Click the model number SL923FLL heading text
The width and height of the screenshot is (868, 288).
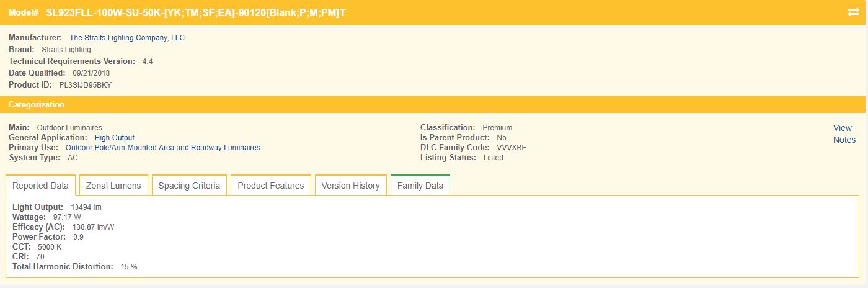[x=196, y=12]
